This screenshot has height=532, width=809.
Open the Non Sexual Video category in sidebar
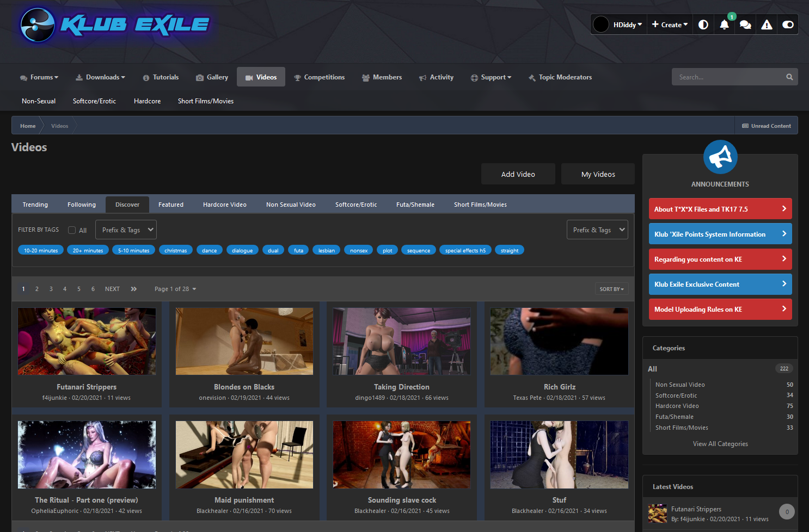[680, 385]
